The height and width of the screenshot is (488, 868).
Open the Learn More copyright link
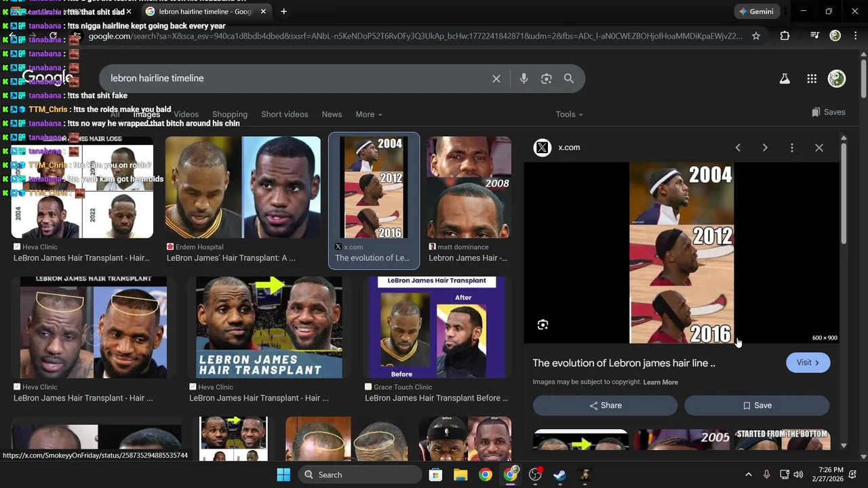pyautogui.click(x=660, y=382)
